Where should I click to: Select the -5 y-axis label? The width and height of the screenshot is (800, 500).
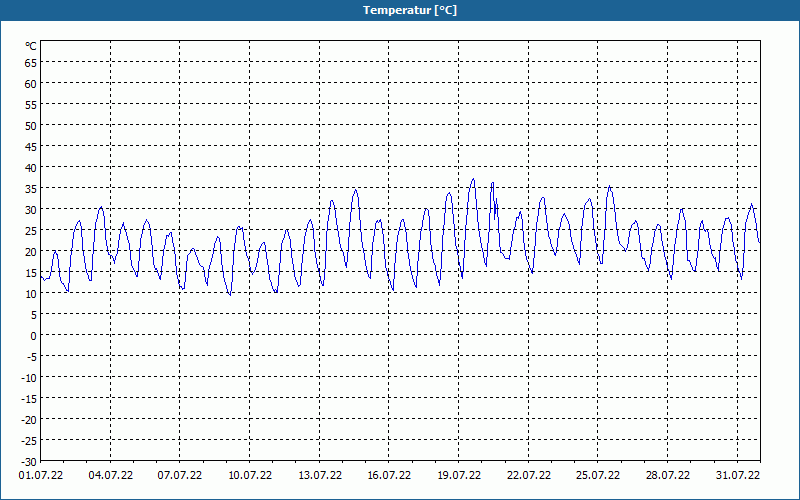click(32, 357)
